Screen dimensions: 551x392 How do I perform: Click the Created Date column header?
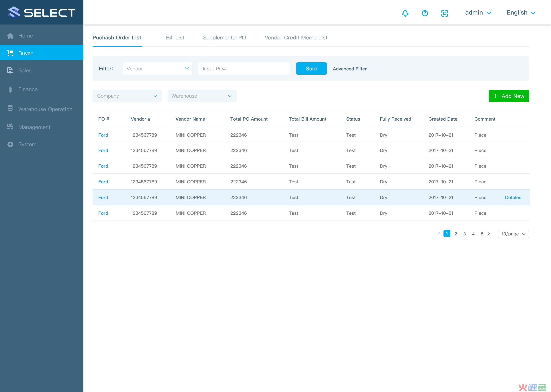tap(443, 119)
